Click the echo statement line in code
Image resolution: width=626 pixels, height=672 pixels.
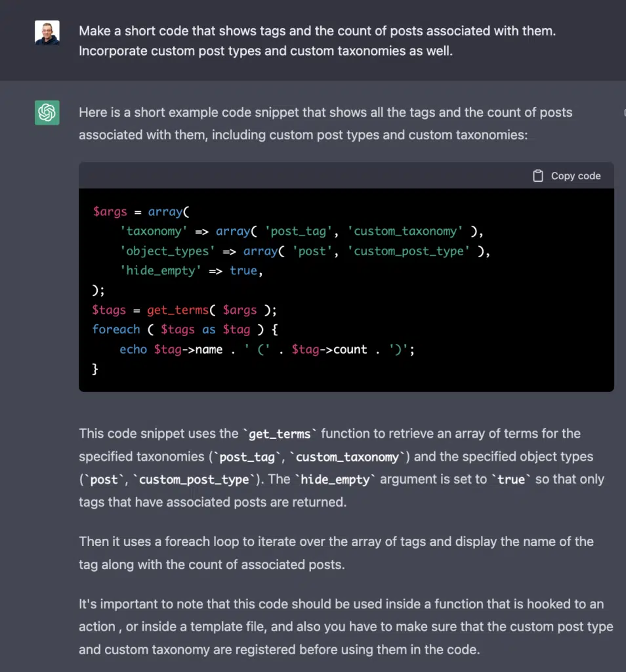pos(267,349)
